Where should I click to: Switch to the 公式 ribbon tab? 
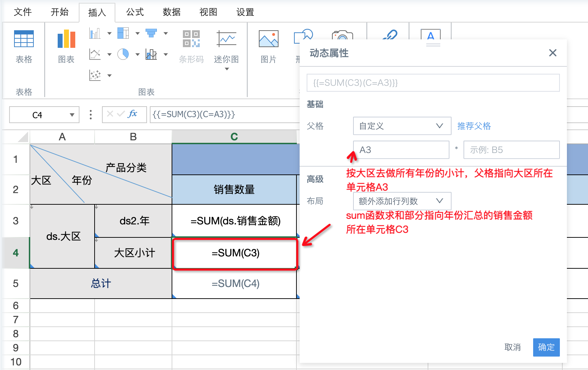pyautogui.click(x=135, y=12)
